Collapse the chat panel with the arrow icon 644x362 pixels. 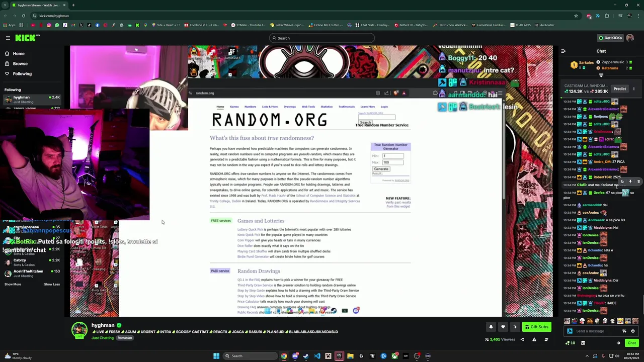[x=563, y=51]
